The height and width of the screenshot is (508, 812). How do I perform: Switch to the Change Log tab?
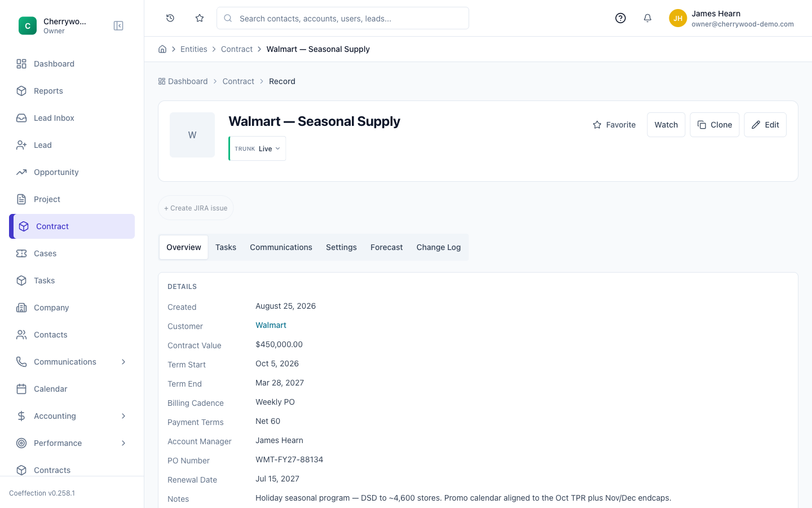tap(439, 247)
